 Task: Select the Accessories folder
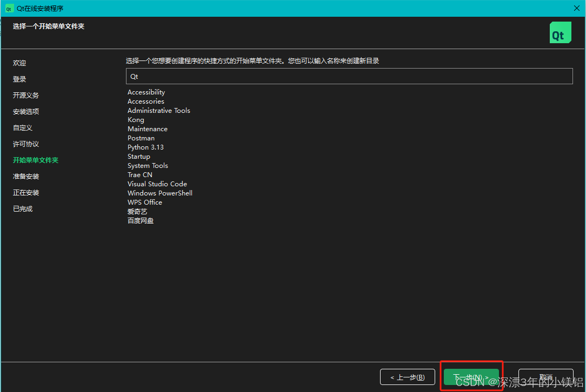click(146, 102)
